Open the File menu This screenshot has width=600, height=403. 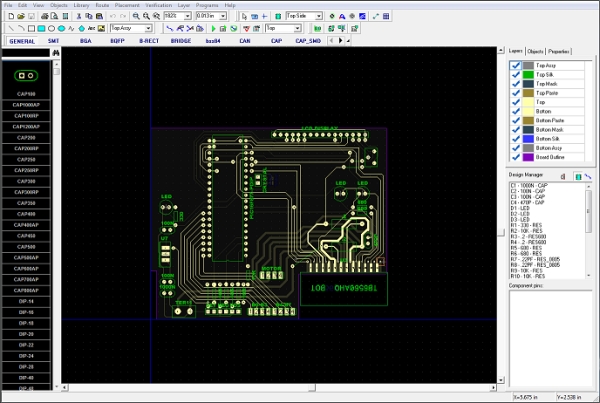pyautogui.click(x=8, y=5)
